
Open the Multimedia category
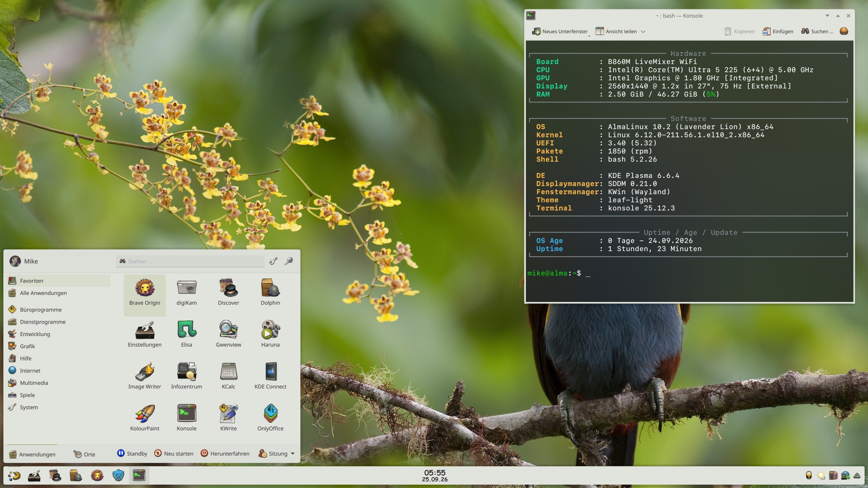pyautogui.click(x=58, y=383)
